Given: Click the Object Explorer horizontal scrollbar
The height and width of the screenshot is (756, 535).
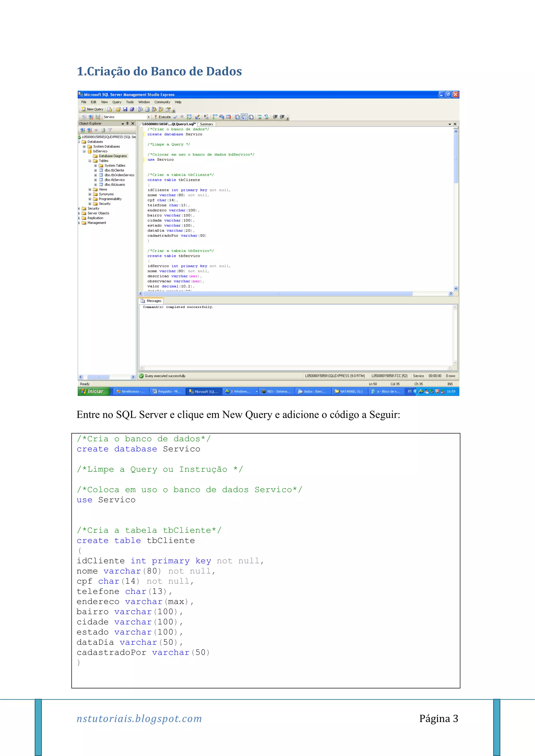Looking at the screenshot, I should pos(107,377).
